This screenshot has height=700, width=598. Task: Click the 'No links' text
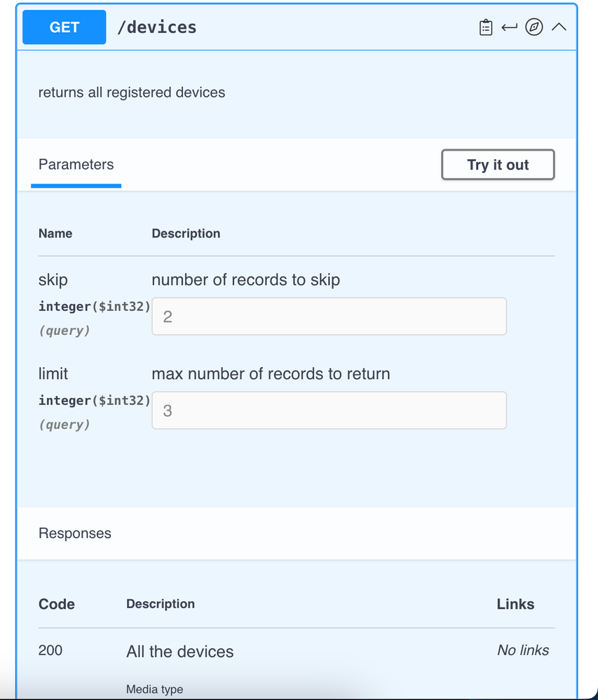pos(523,650)
